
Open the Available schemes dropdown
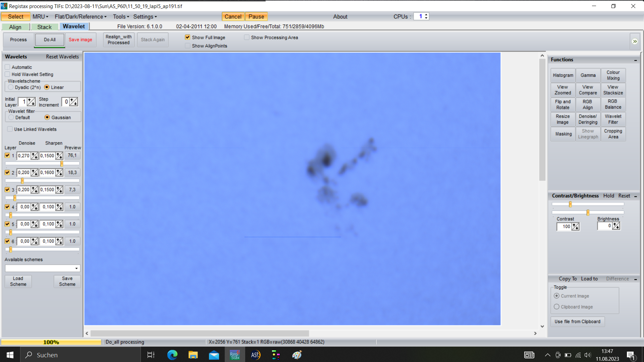coord(43,268)
